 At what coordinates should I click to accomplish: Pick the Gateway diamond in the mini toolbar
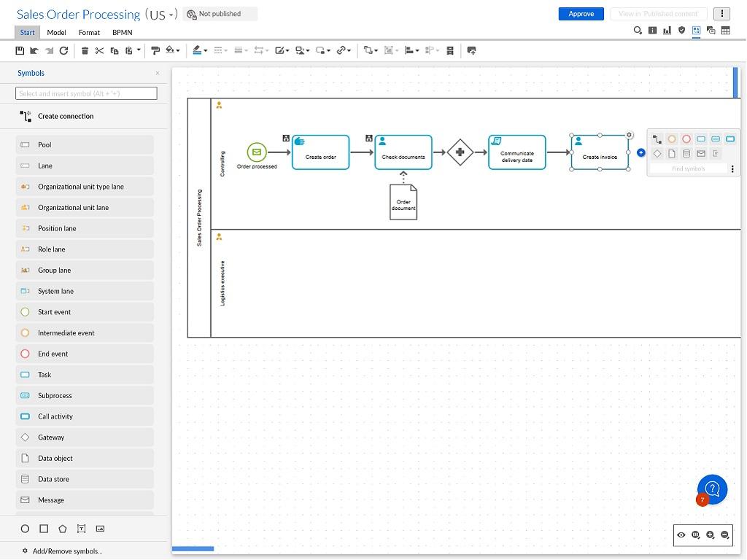[x=657, y=154]
